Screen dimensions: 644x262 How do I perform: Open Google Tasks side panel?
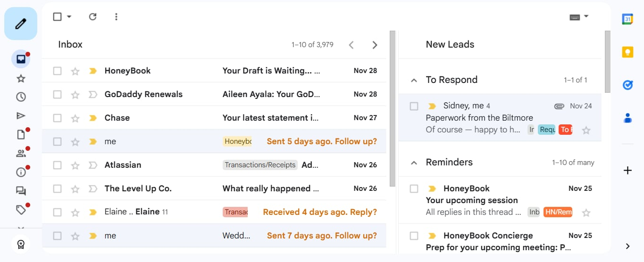(x=627, y=85)
